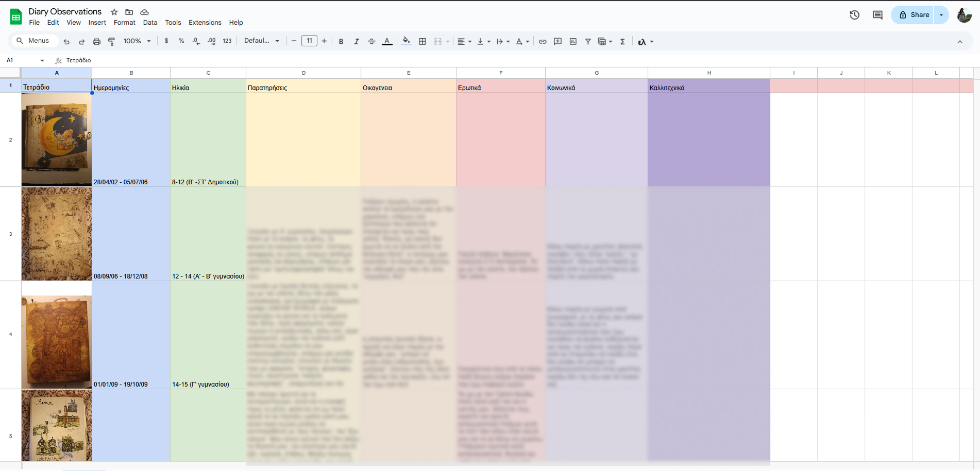Image resolution: width=980 pixels, height=471 pixels.
Task: Open the comments panel icon
Action: (x=877, y=15)
